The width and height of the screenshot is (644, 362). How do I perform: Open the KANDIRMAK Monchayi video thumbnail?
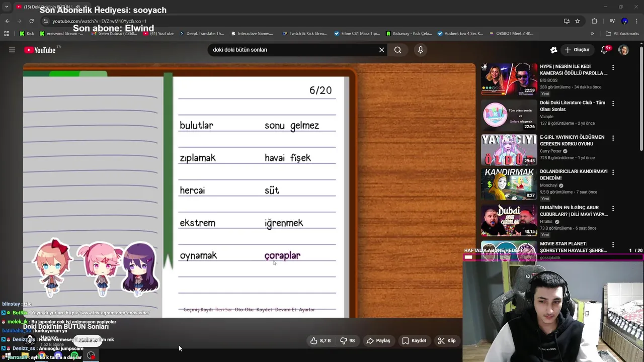tap(509, 184)
